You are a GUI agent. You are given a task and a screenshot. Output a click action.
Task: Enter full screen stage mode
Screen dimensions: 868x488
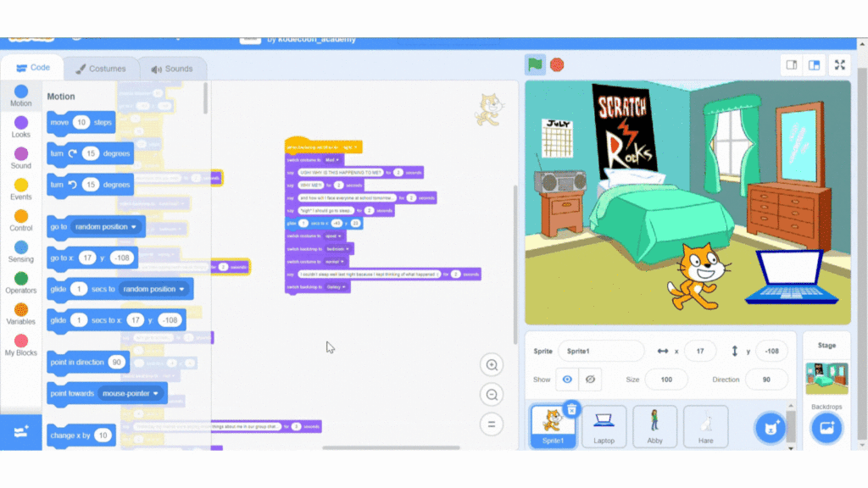(x=839, y=64)
